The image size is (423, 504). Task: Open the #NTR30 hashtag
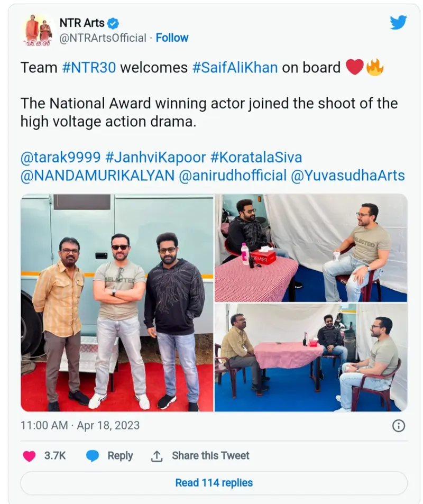(x=89, y=68)
